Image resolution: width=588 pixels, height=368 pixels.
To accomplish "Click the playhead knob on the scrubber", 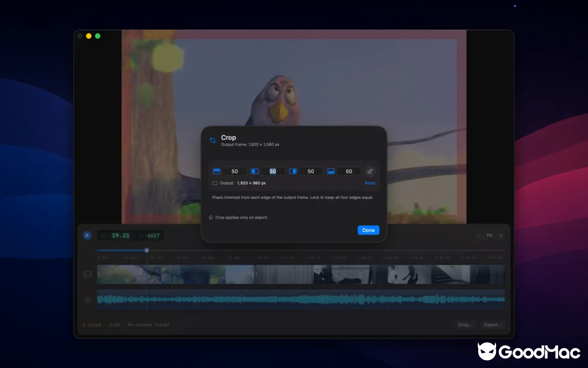I will pyautogui.click(x=147, y=250).
